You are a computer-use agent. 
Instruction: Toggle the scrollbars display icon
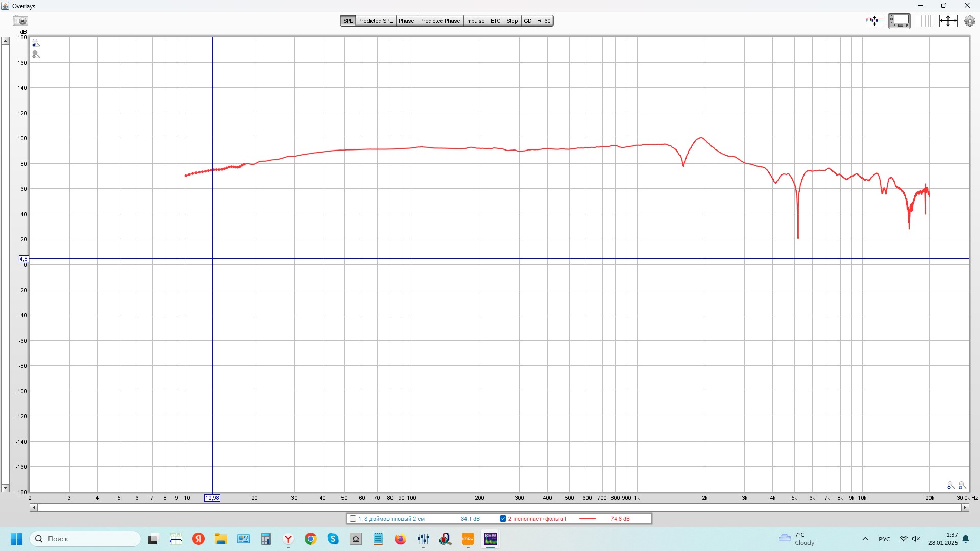tap(899, 21)
